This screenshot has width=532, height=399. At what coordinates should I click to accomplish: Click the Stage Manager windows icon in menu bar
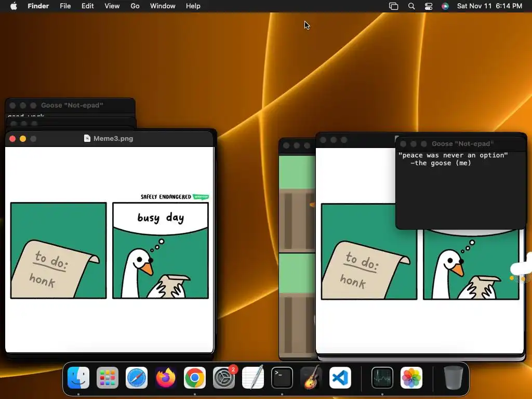pos(394,6)
